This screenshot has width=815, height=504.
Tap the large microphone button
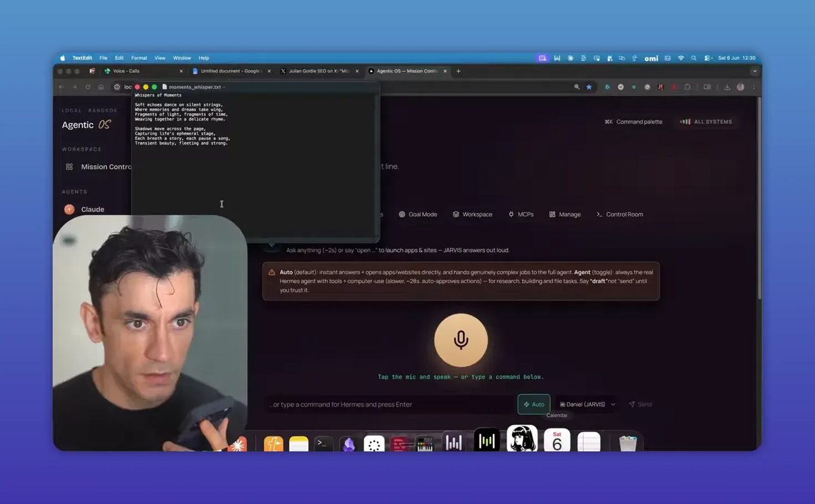pos(461,340)
